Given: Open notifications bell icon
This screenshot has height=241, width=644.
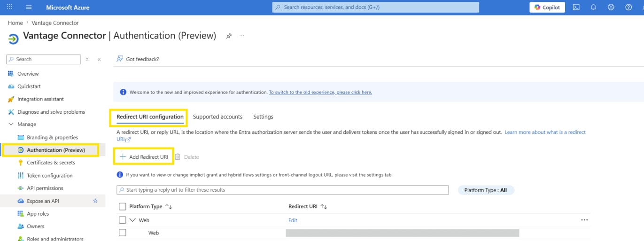Looking at the screenshot, I should point(593,7).
